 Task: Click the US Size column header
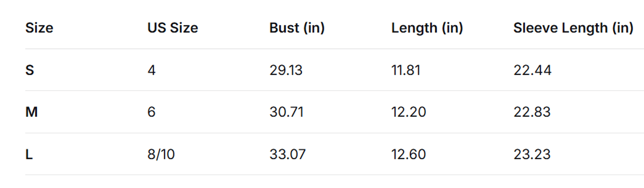(x=173, y=28)
